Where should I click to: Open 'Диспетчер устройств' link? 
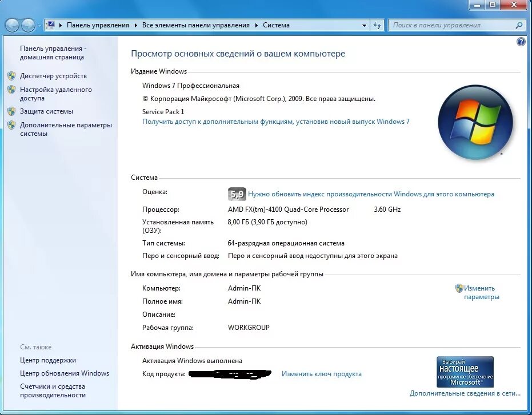[x=53, y=76]
